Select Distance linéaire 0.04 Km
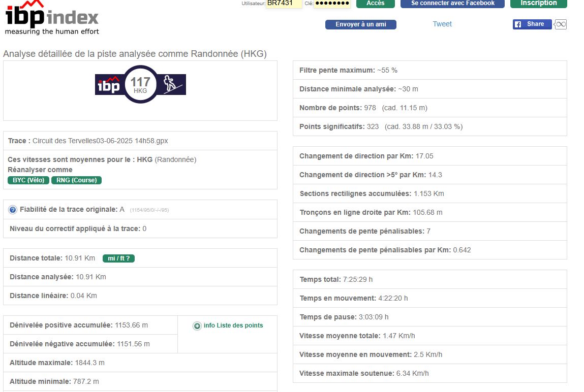The height and width of the screenshot is (392, 584). (x=53, y=296)
